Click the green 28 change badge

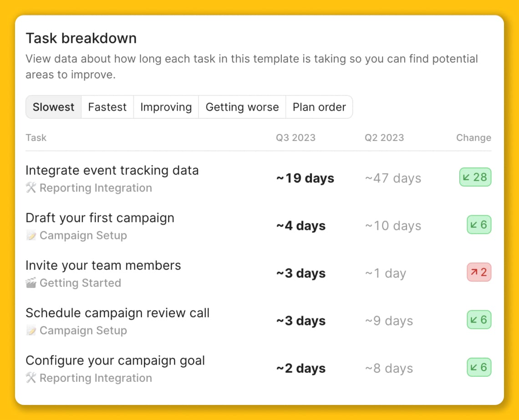click(475, 177)
